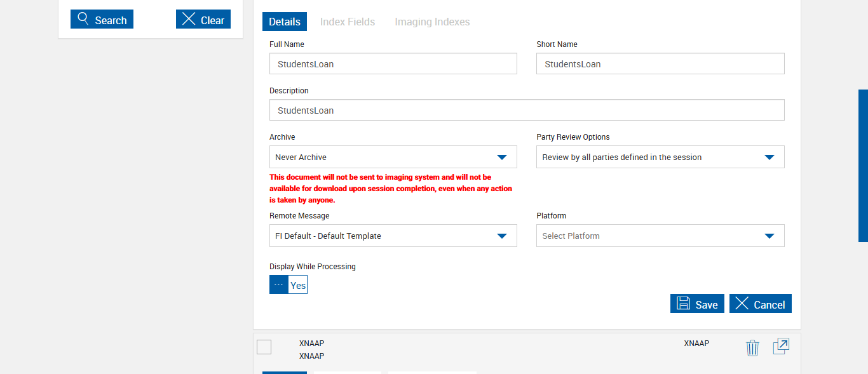Select the Details tab
Image resolution: width=868 pixels, height=374 pixels.
[x=285, y=22]
